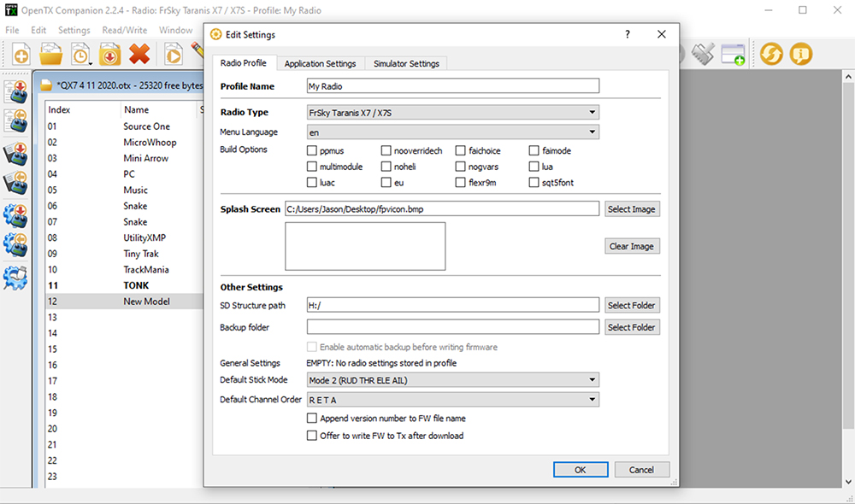Select the Tiny Trak model row
This screenshot has width=855, height=504.
pyautogui.click(x=124, y=254)
